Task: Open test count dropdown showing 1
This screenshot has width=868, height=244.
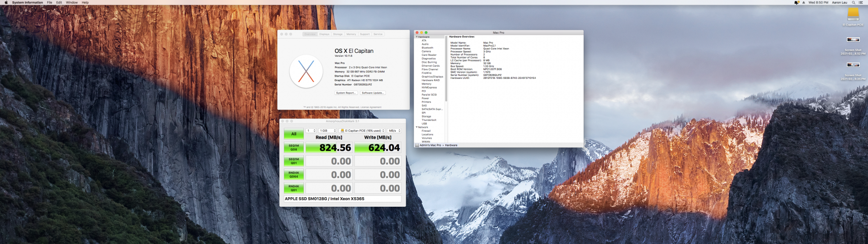Action: pos(311,130)
